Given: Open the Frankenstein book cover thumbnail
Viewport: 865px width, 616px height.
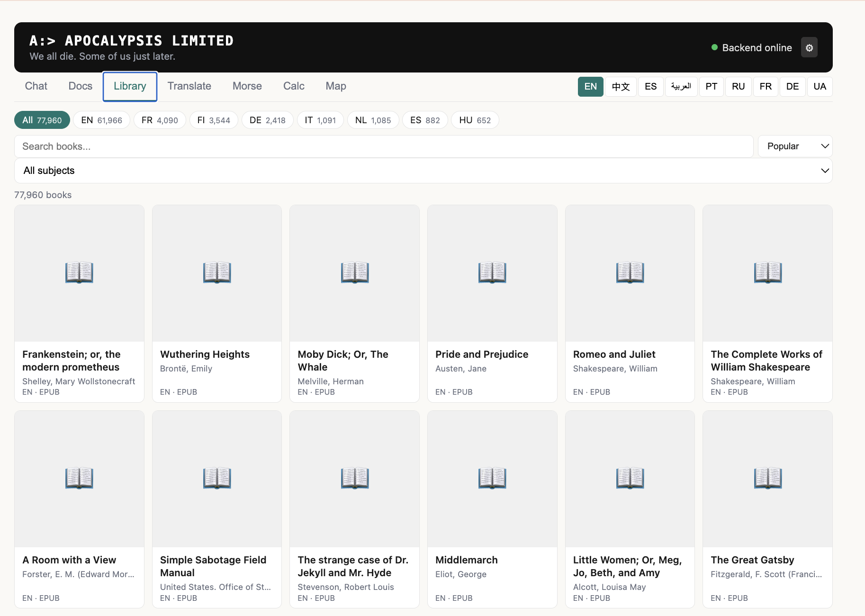Looking at the screenshot, I should point(79,272).
